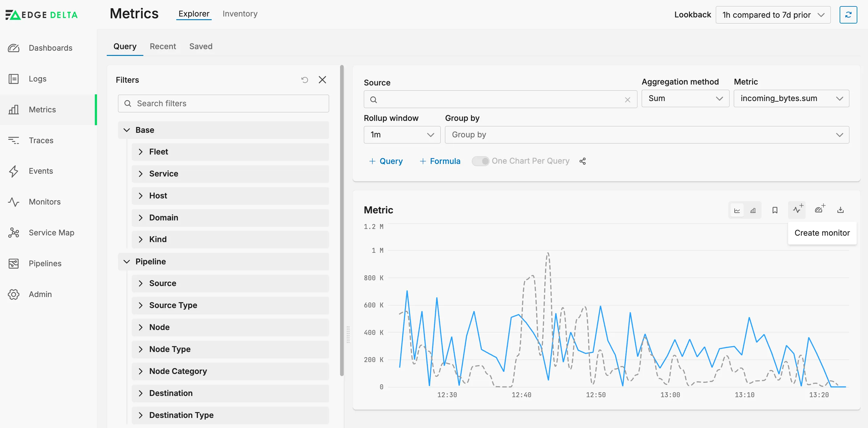The width and height of the screenshot is (868, 428).
Task: Click the filters panel vertical scrollbar
Action: click(x=342, y=221)
